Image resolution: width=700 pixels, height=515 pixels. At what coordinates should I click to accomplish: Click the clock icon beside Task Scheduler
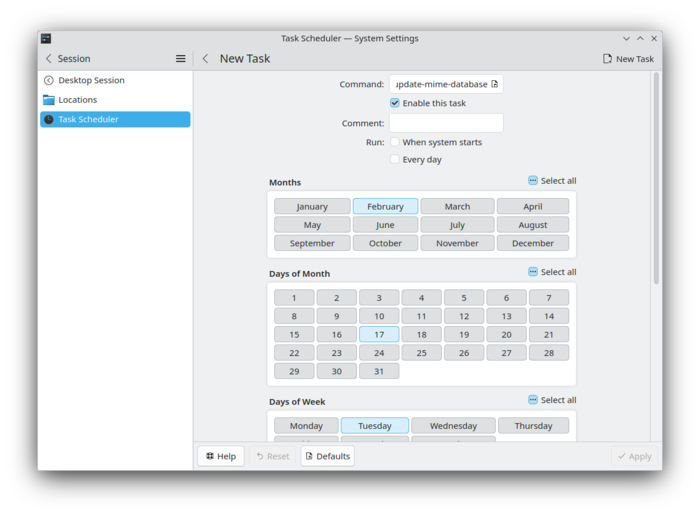(x=49, y=119)
